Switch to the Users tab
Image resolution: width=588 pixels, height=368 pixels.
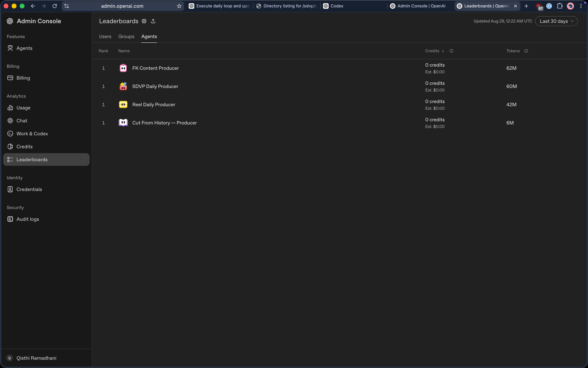[105, 37]
